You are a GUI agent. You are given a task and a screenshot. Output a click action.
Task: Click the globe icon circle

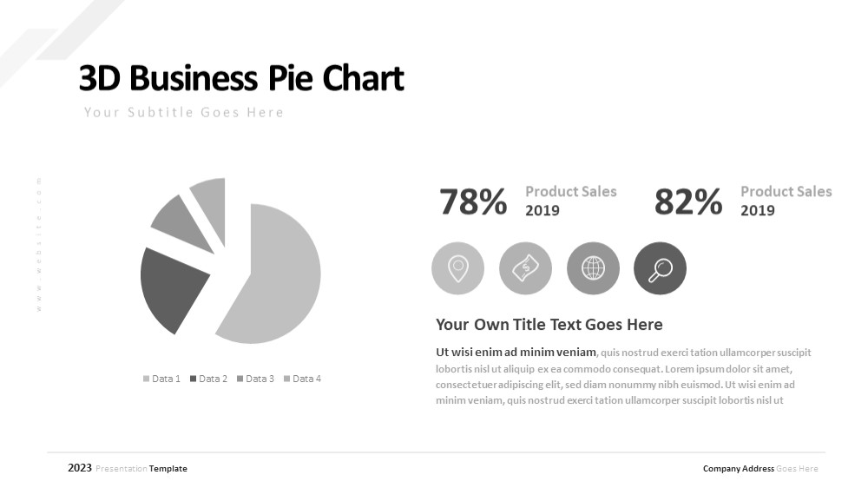(593, 268)
